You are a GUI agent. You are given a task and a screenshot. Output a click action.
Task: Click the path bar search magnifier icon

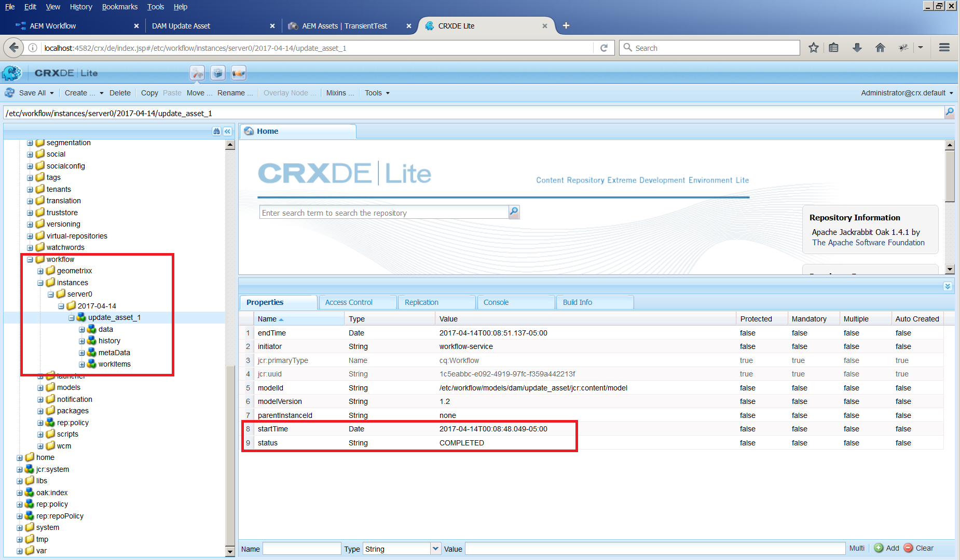pyautogui.click(x=950, y=113)
